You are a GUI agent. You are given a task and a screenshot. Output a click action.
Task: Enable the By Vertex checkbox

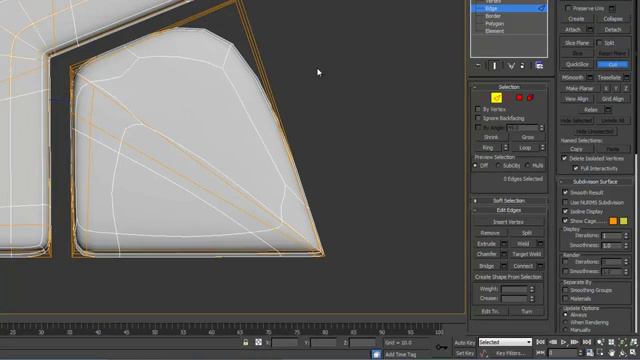point(478,109)
